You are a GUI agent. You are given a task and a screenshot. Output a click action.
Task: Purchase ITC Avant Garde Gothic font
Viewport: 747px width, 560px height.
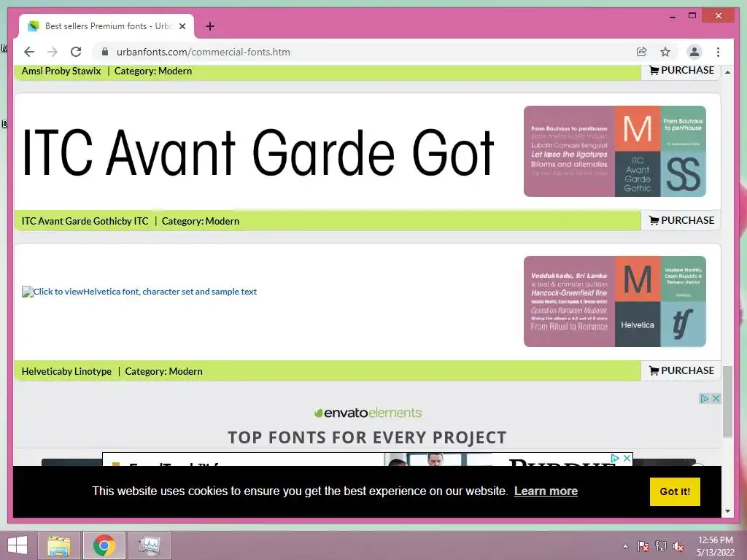coord(682,220)
